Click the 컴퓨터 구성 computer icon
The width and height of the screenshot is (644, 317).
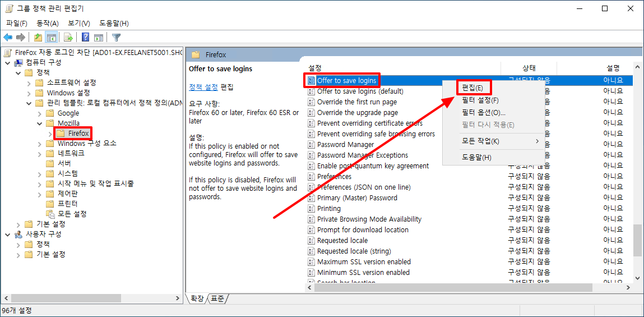(x=18, y=63)
